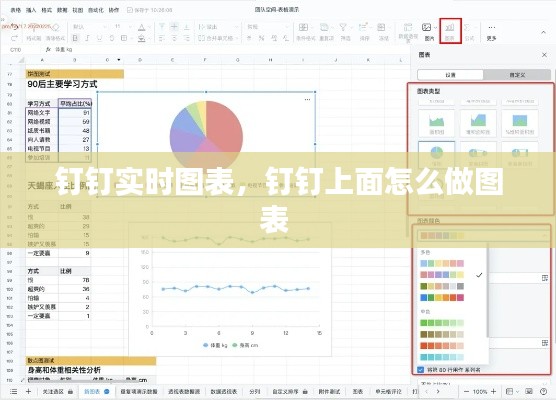556x400 pixels.
Task: Expand the picture button dropdown arrow
Action: point(435,27)
